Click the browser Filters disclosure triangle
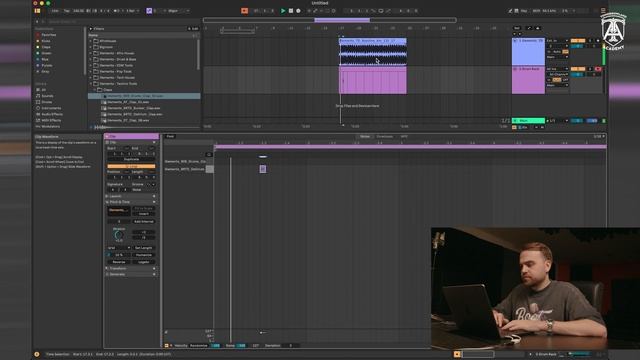640x360 pixels. pyautogui.click(x=91, y=29)
